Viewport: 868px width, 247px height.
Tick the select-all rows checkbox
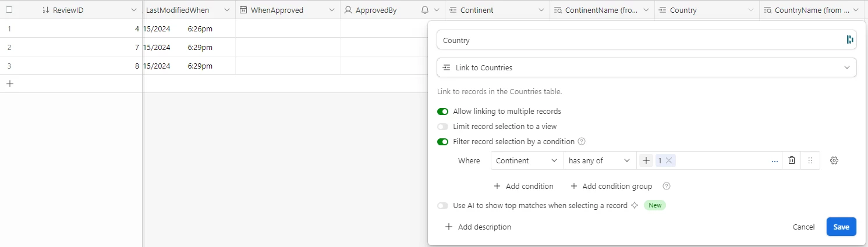[x=9, y=10]
